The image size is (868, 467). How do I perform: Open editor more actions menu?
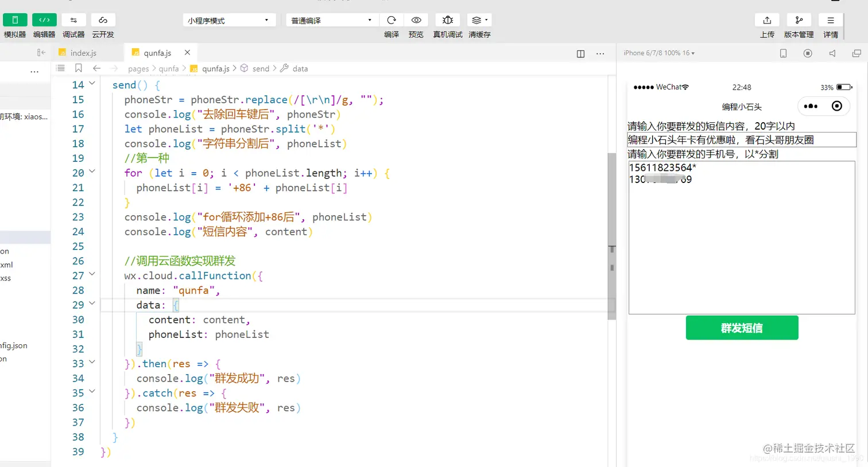tap(600, 53)
